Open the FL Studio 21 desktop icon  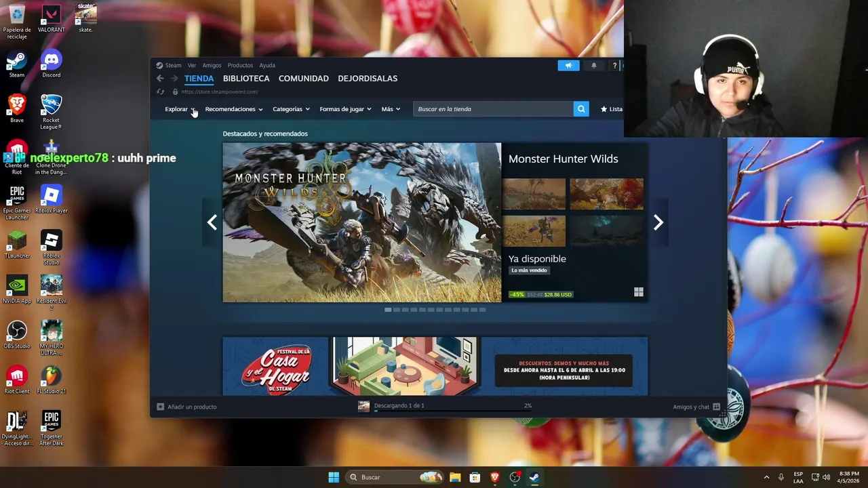51,380
